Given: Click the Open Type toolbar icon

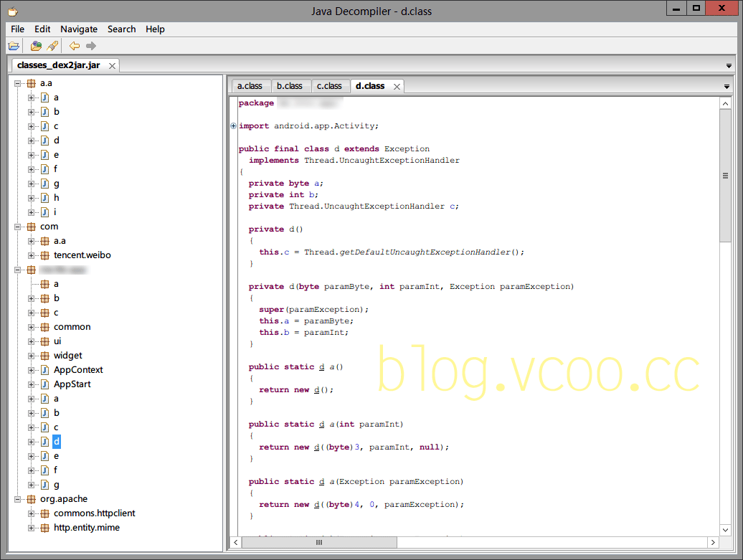Looking at the screenshot, I should pyautogui.click(x=36, y=46).
